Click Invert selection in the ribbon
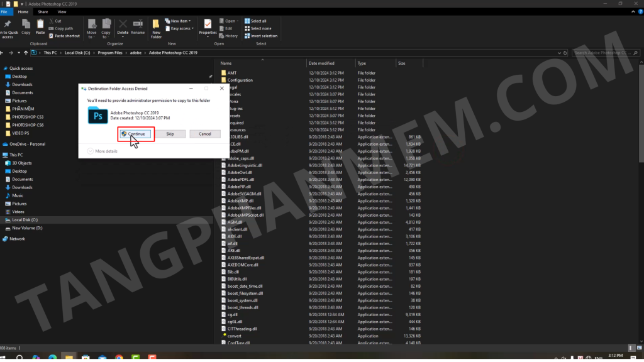This screenshot has height=362, width=644. [x=262, y=36]
